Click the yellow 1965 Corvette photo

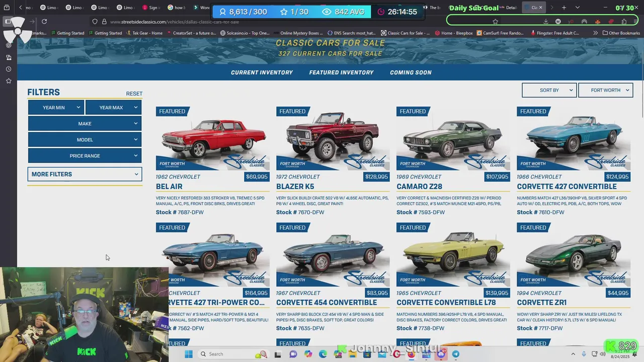pos(453,255)
